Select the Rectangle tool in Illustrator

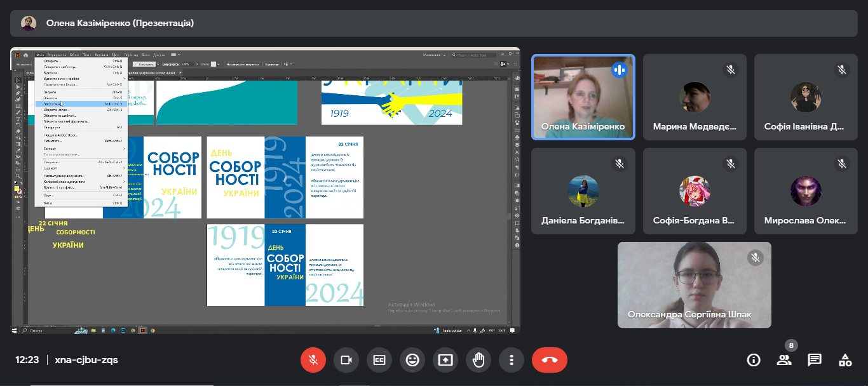(18, 106)
